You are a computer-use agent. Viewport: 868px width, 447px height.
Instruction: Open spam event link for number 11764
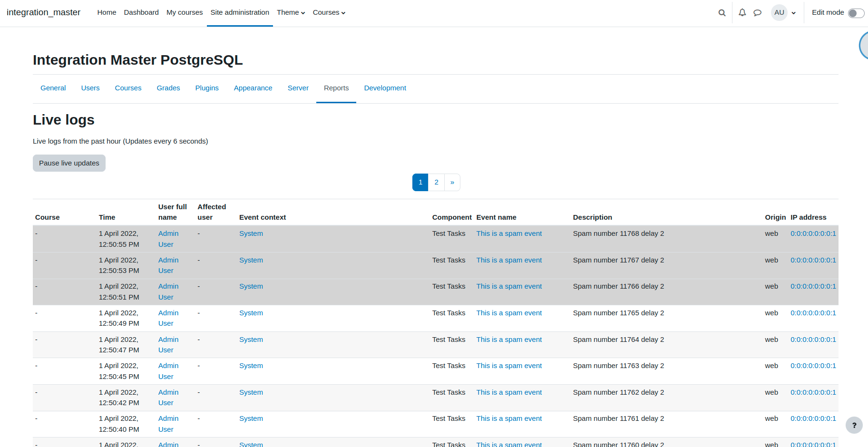coord(509,340)
